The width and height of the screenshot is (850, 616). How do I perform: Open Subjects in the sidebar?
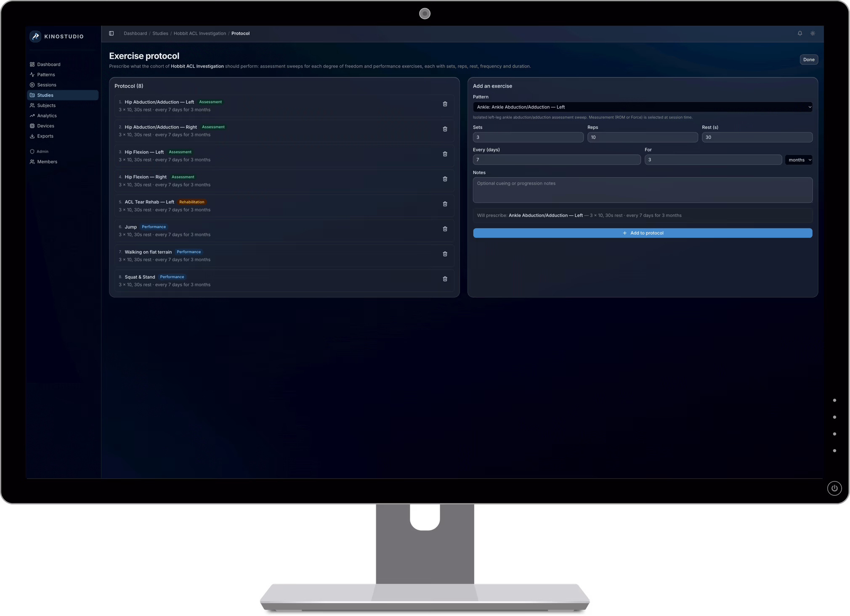pyautogui.click(x=63, y=106)
